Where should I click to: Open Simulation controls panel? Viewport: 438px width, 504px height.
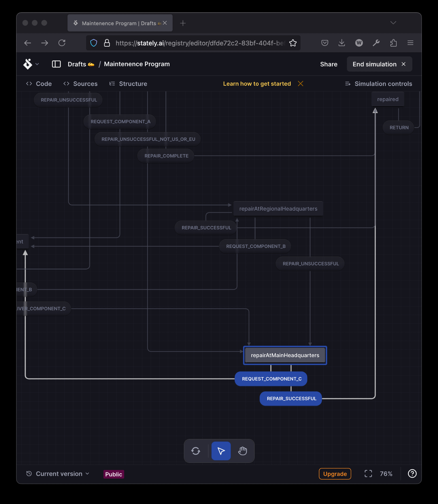(379, 84)
